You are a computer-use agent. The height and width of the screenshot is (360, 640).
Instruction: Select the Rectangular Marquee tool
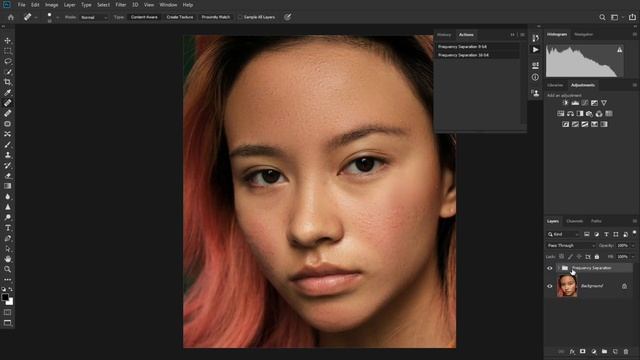click(x=7, y=51)
